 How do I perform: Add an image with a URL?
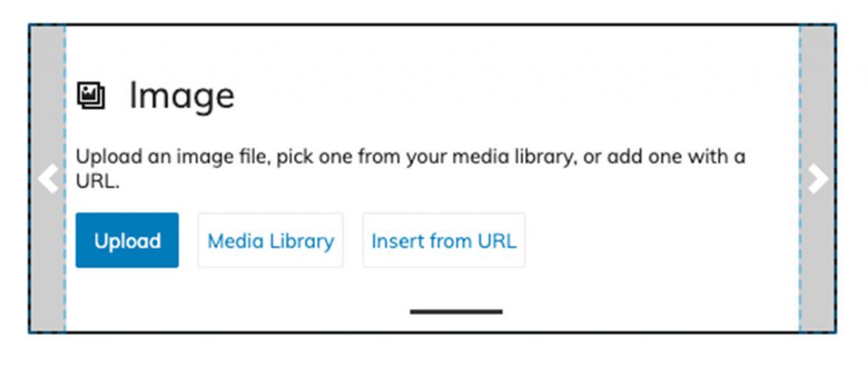444,241
